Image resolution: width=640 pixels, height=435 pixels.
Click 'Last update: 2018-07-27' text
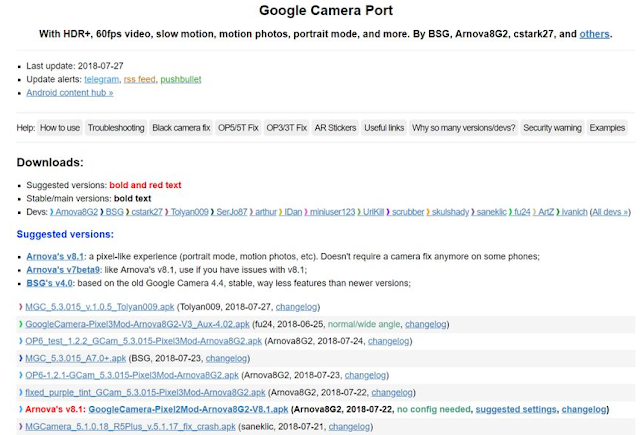pos(75,66)
